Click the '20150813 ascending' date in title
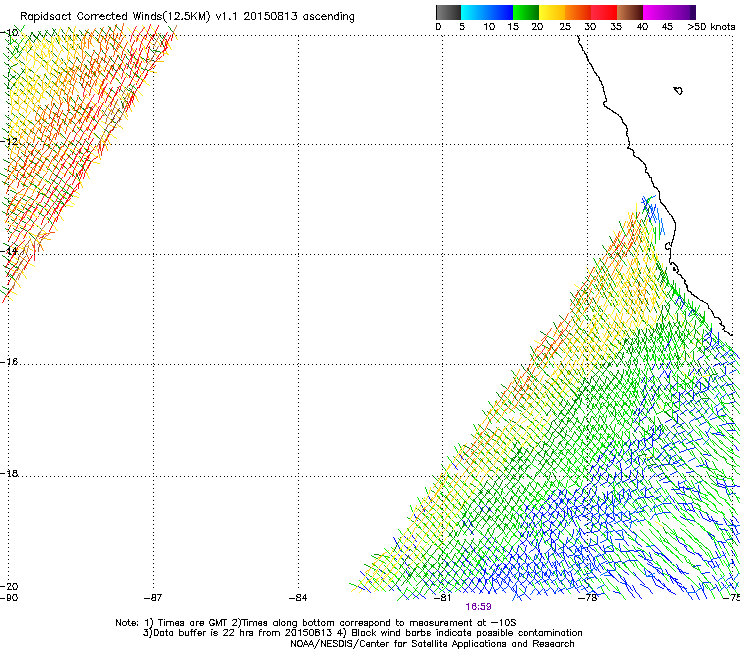 (x=299, y=17)
